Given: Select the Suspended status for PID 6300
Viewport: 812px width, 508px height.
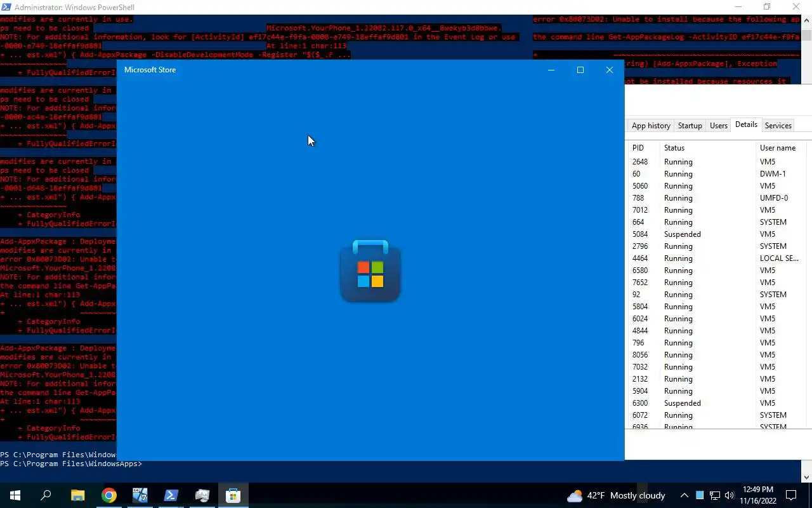Looking at the screenshot, I should coord(683,403).
